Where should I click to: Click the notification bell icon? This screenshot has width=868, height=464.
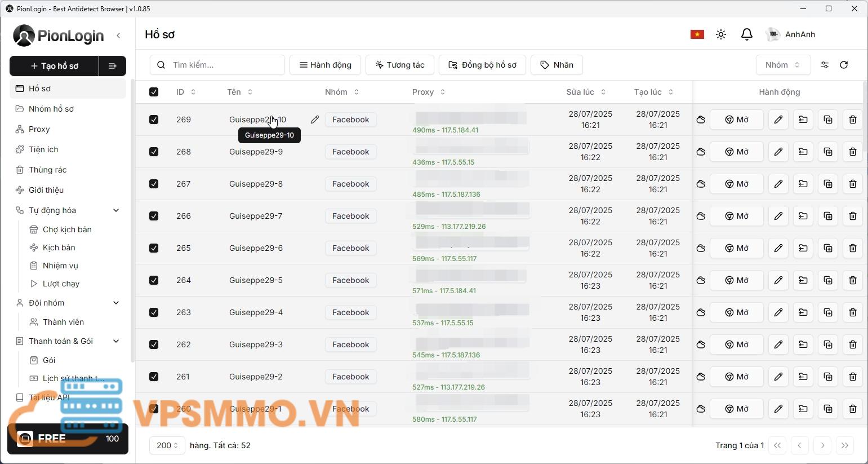coord(746,34)
